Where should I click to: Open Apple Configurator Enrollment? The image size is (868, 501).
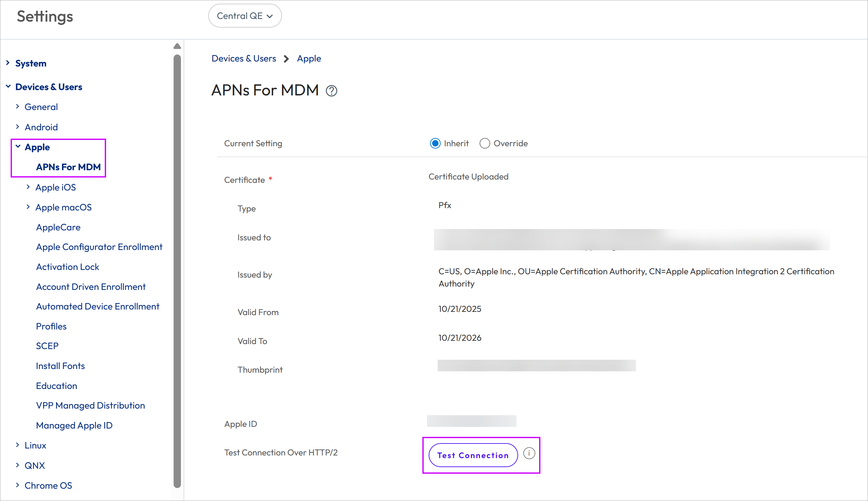click(99, 247)
